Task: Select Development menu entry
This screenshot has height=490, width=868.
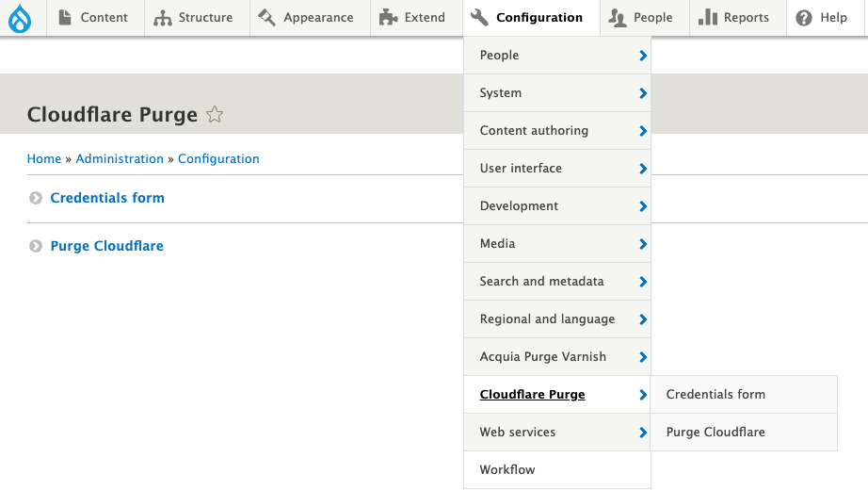Action: [557, 206]
